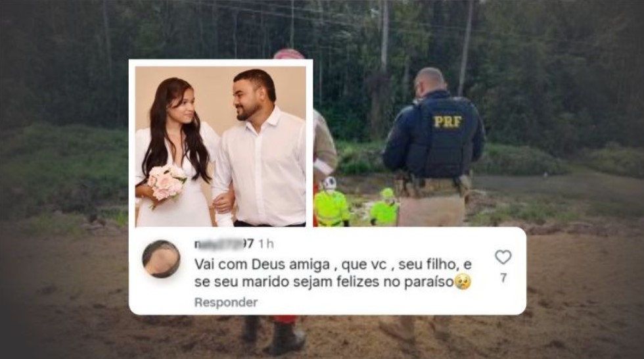Click the utility pole in the background
Viewport: 644px width, 359px height.
(x=466, y=47)
